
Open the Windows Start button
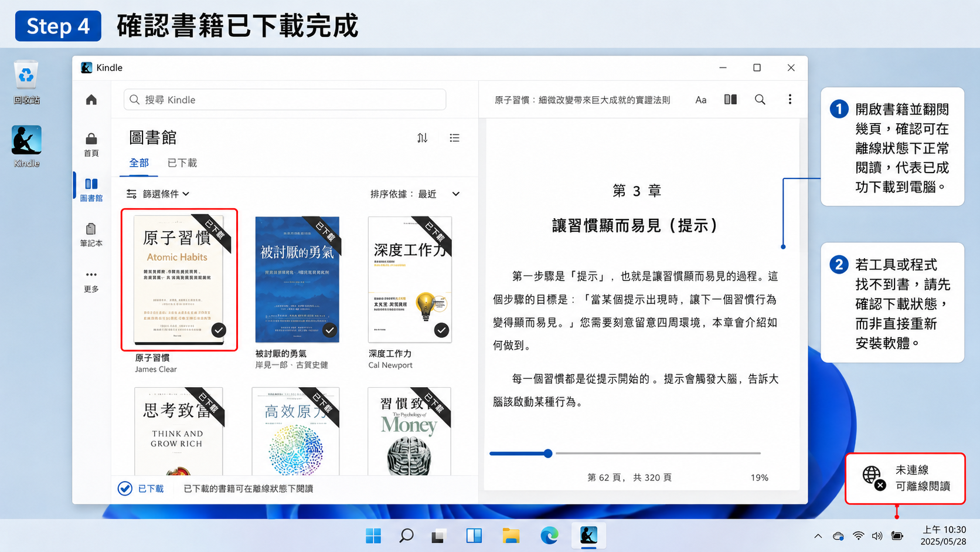pos(373,536)
